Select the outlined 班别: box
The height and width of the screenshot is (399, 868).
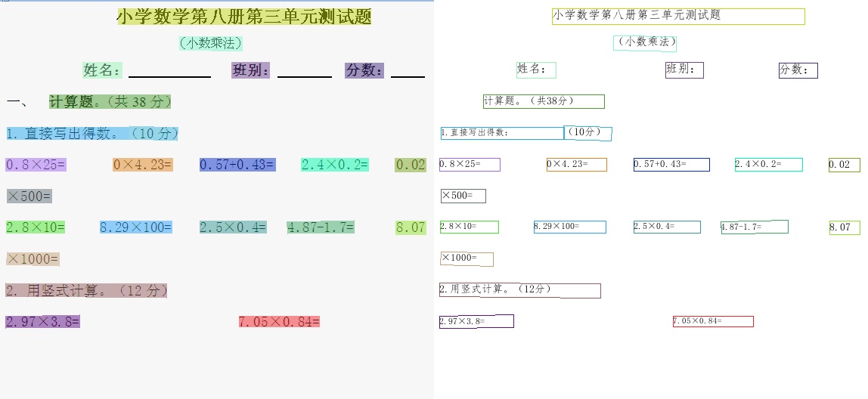(x=684, y=70)
